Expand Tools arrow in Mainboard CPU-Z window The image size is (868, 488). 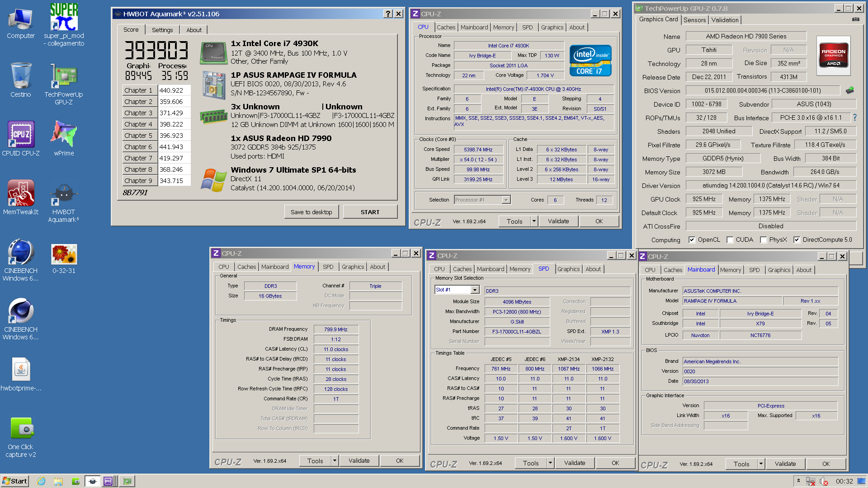click(x=761, y=464)
